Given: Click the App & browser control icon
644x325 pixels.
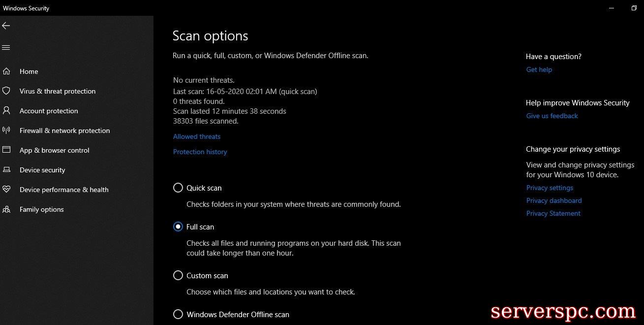Looking at the screenshot, I should pyautogui.click(x=6, y=150).
